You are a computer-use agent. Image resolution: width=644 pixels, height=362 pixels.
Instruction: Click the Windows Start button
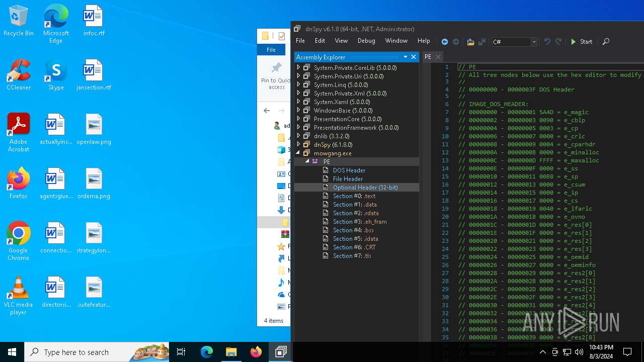coord(12,352)
